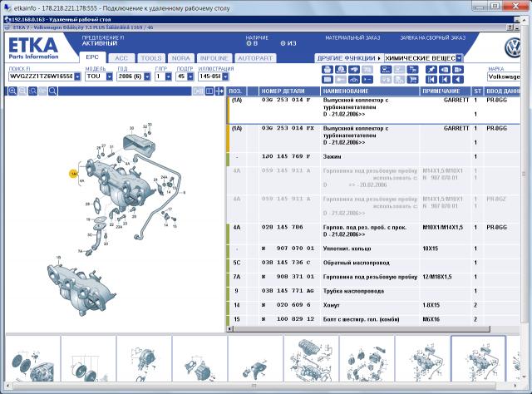Expand the ДРУГИЕ ФУНКЦИИ menu
Screen dimensions: 532x394
(x=349, y=58)
